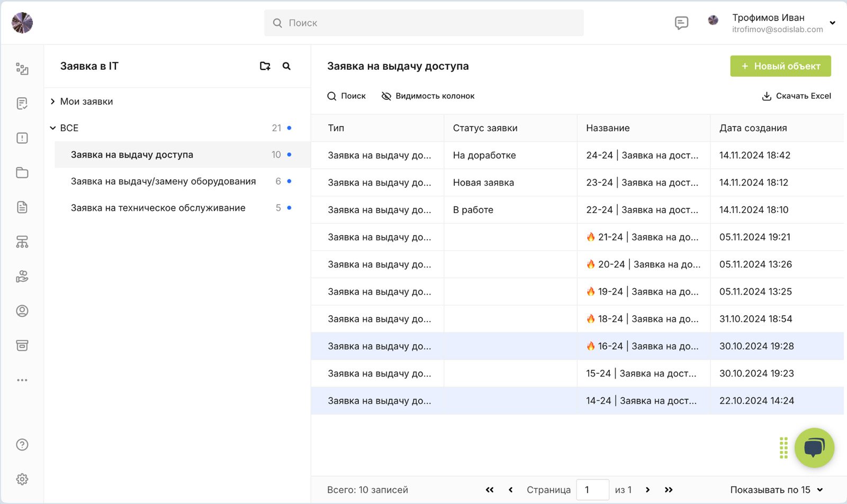Open the green chat widget bubble

point(814,447)
